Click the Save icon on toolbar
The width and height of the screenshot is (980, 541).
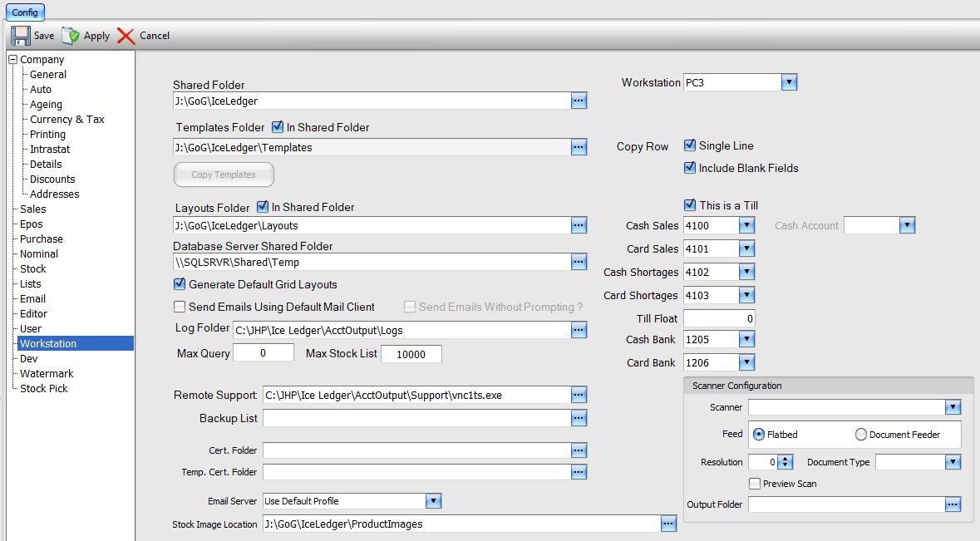[x=18, y=35]
